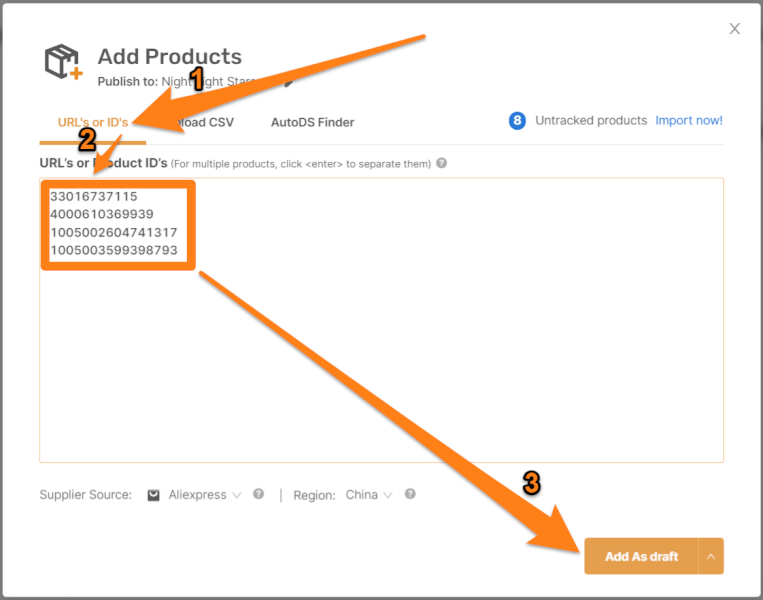
Task: Click the product ID 1005003599398793 line
Action: tap(114, 250)
